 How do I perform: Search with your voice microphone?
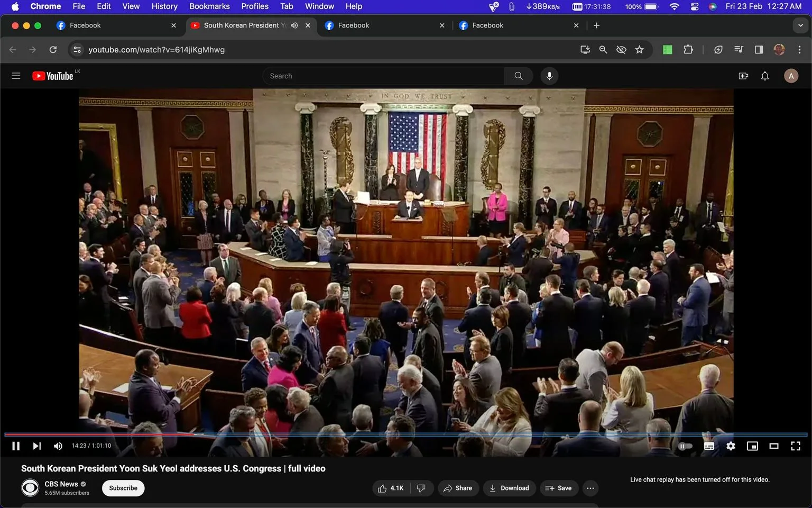pyautogui.click(x=549, y=76)
